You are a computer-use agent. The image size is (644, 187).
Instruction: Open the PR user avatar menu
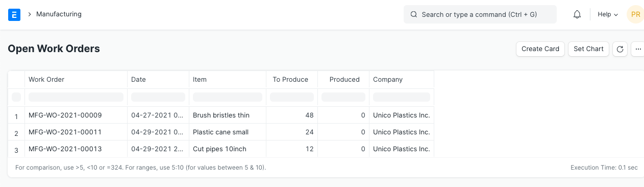click(x=635, y=14)
